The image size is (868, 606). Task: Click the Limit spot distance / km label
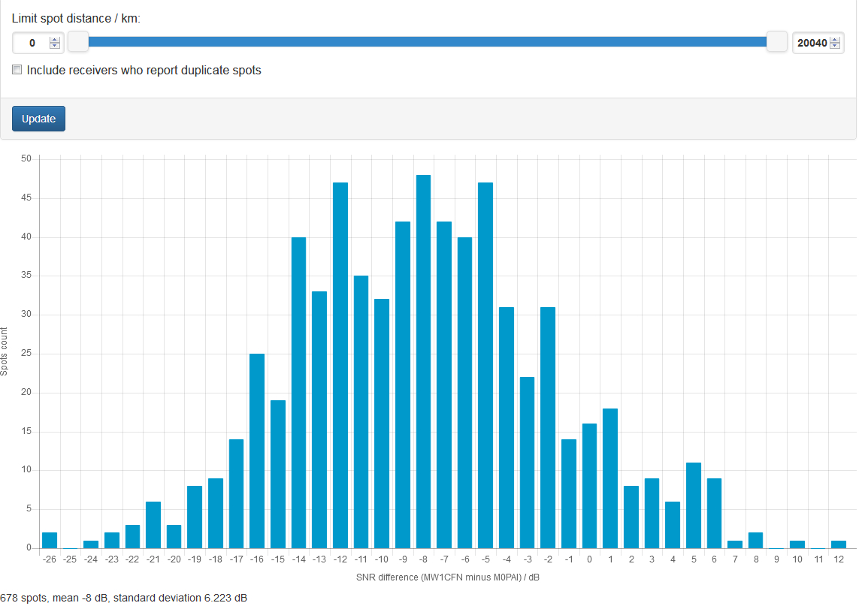click(76, 18)
